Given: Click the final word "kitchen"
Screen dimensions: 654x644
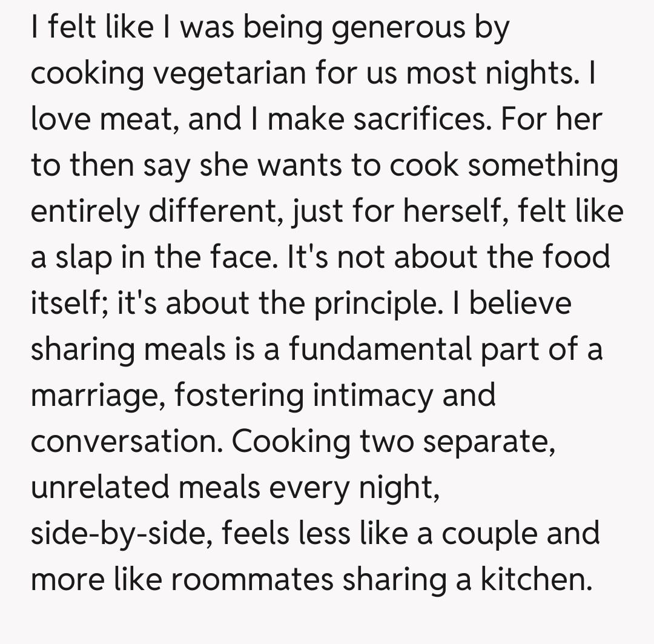Looking at the screenshot, I should (x=535, y=580).
